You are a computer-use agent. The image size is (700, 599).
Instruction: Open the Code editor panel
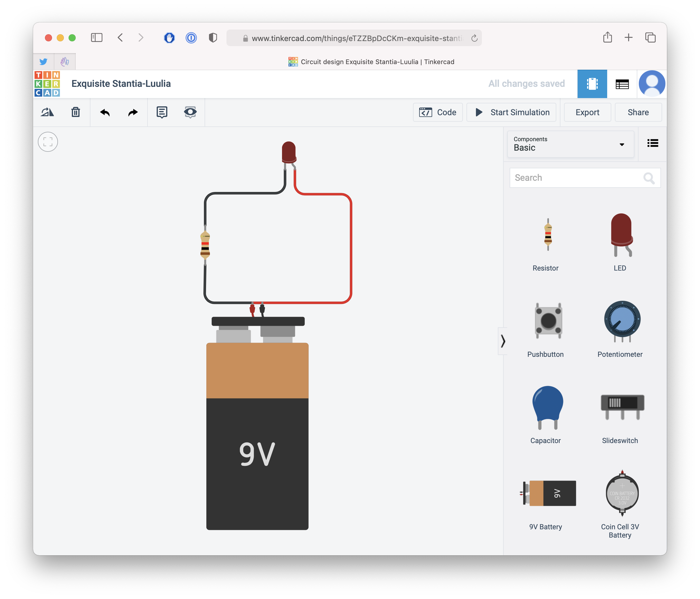pyautogui.click(x=437, y=113)
